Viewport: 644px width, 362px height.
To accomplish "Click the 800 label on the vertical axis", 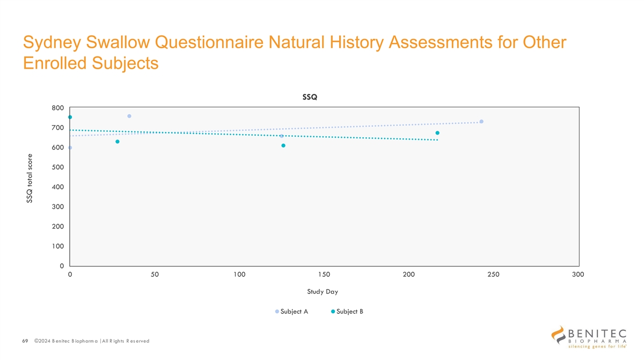I will coord(58,108).
